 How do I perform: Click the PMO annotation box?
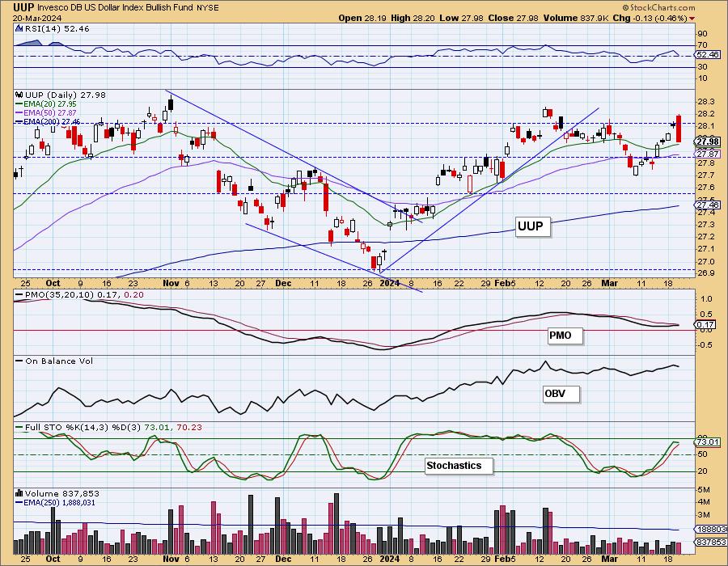coord(565,336)
